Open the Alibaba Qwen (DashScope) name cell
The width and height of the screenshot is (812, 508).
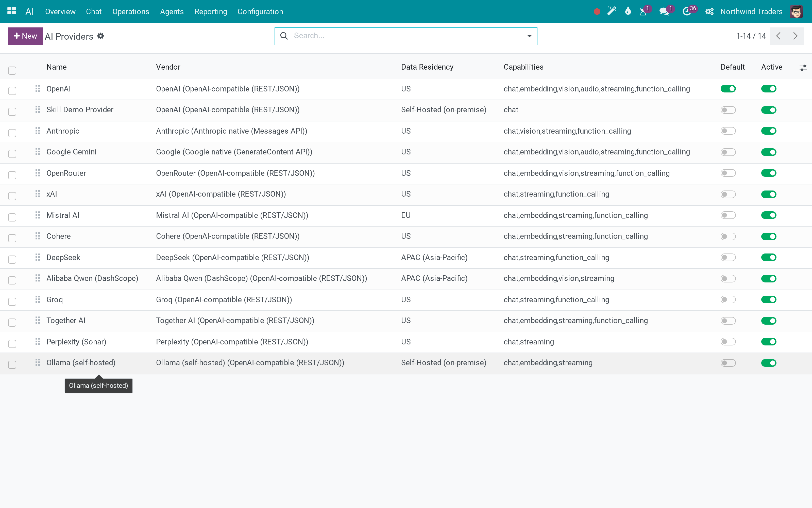point(92,278)
